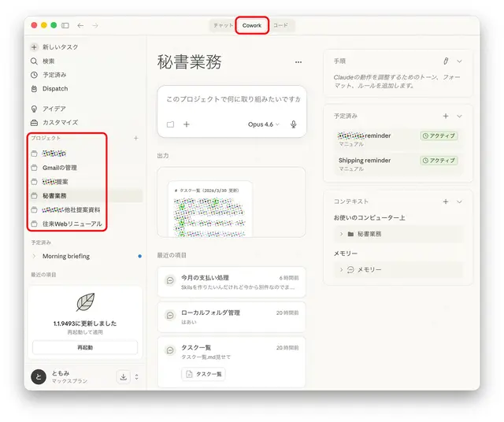Edit 手順 with the pencil icon
The height and width of the screenshot is (422, 504).
click(x=446, y=61)
